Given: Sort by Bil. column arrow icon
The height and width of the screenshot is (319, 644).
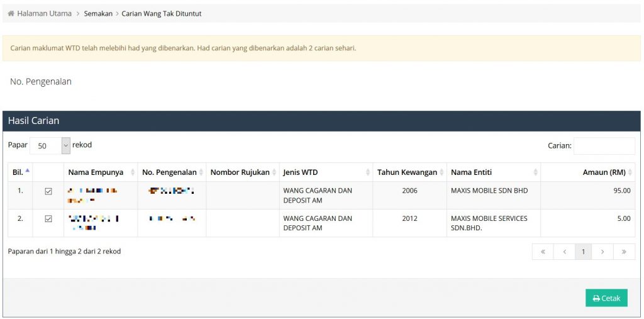Looking at the screenshot, I should click(x=28, y=171).
